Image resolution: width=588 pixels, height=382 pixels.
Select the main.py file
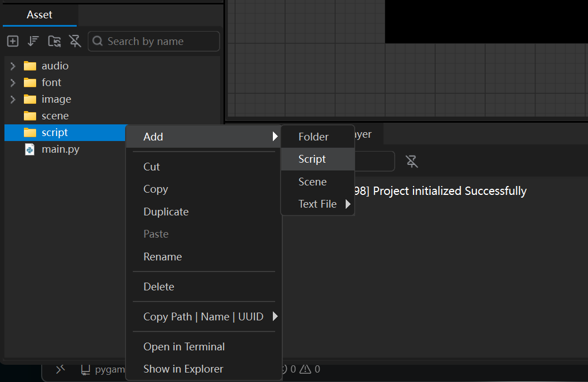tap(65, 149)
